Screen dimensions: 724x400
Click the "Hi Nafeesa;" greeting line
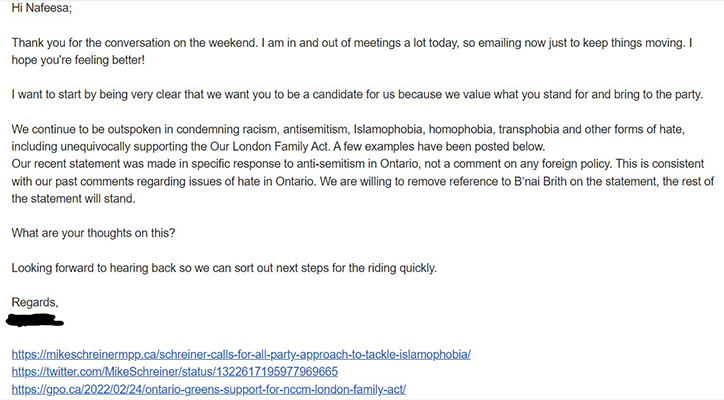42,8
